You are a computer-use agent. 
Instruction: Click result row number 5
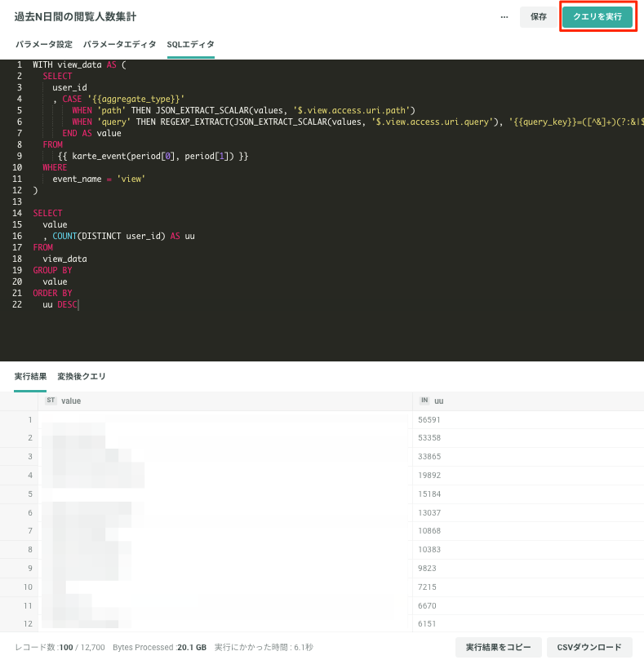coord(30,494)
